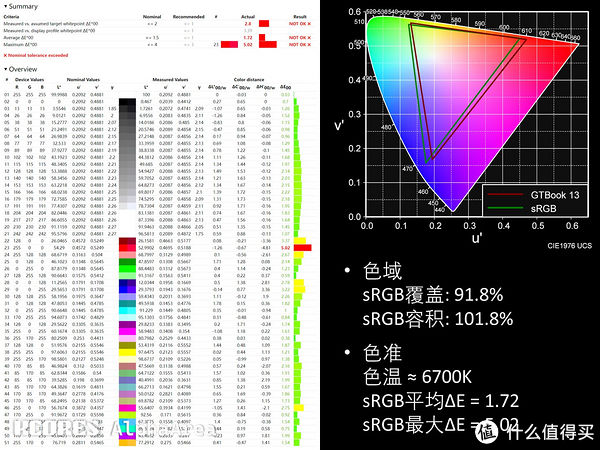Collapse the Summary section triangle

point(5,6)
